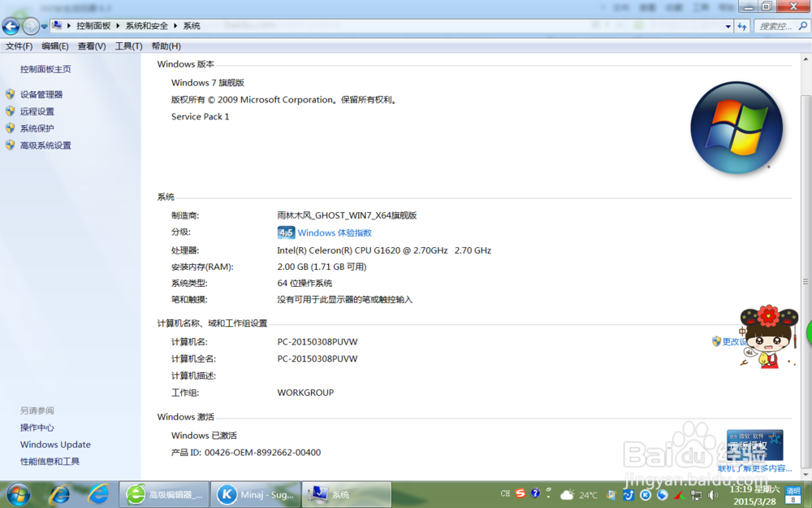The image size is (812, 508).
Task: Select WORKGROUP text
Action: 305,393
